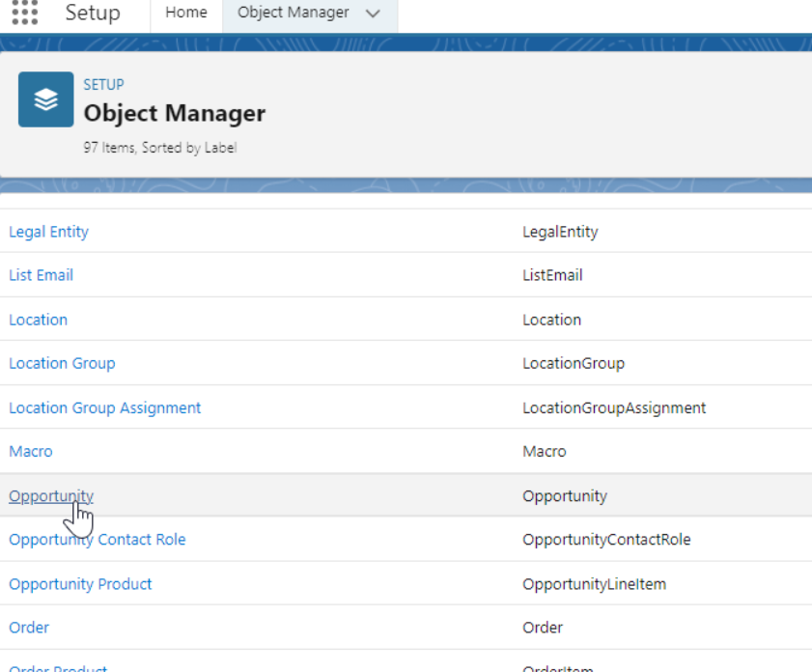This screenshot has height=672, width=812.
Task: Open the Location Group object link
Action: coord(62,363)
